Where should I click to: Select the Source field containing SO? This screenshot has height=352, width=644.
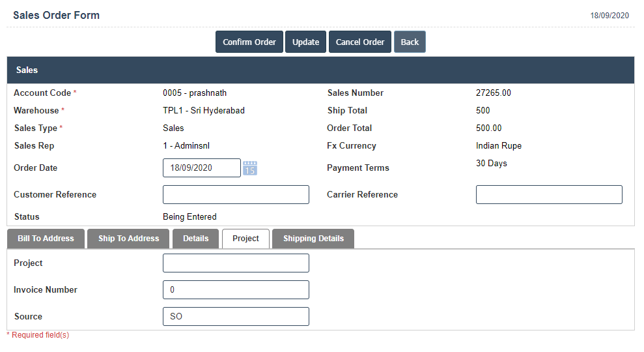(x=236, y=317)
